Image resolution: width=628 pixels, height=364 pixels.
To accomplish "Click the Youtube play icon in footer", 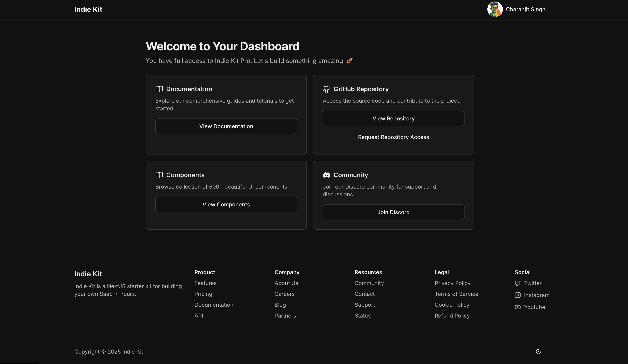I will 517,307.
